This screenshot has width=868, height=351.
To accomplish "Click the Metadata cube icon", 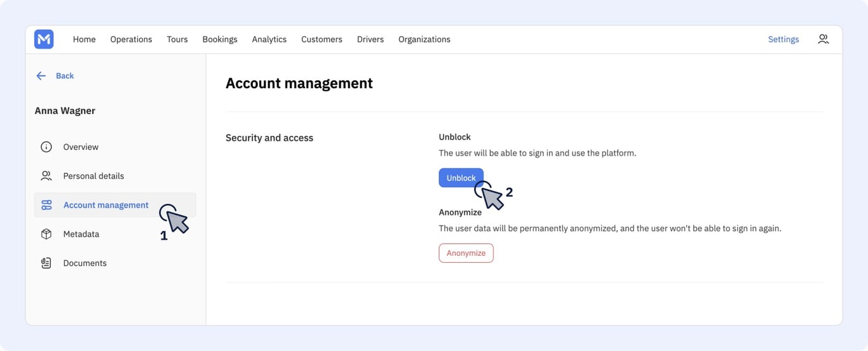I will (x=46, y=234).
